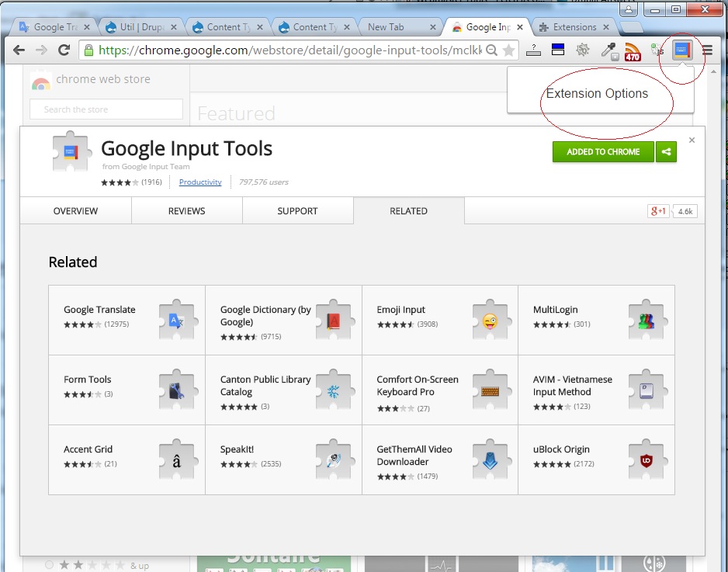Select the Reviews tab
Image resolution: width=728 pixels, height=572 pixels.
pyautogui.click(x=186, y=211)
